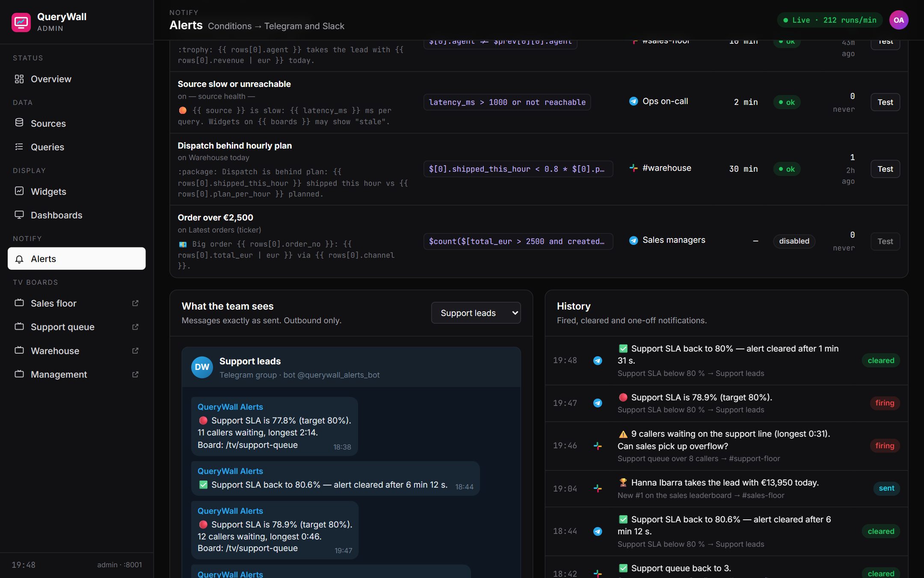Click Telegram icon in the 18:44 history row
Screen dimensions: 924x578
click(x=598, y=531)
